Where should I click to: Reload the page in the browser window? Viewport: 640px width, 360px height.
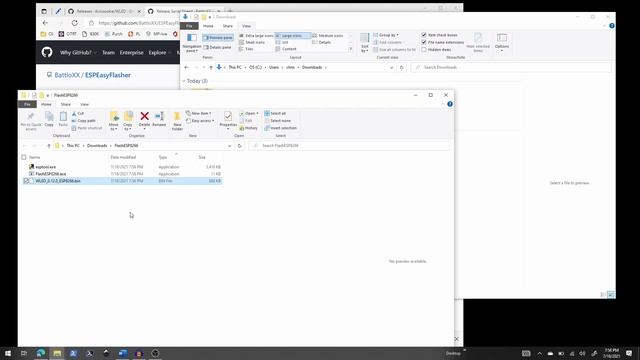75,23
